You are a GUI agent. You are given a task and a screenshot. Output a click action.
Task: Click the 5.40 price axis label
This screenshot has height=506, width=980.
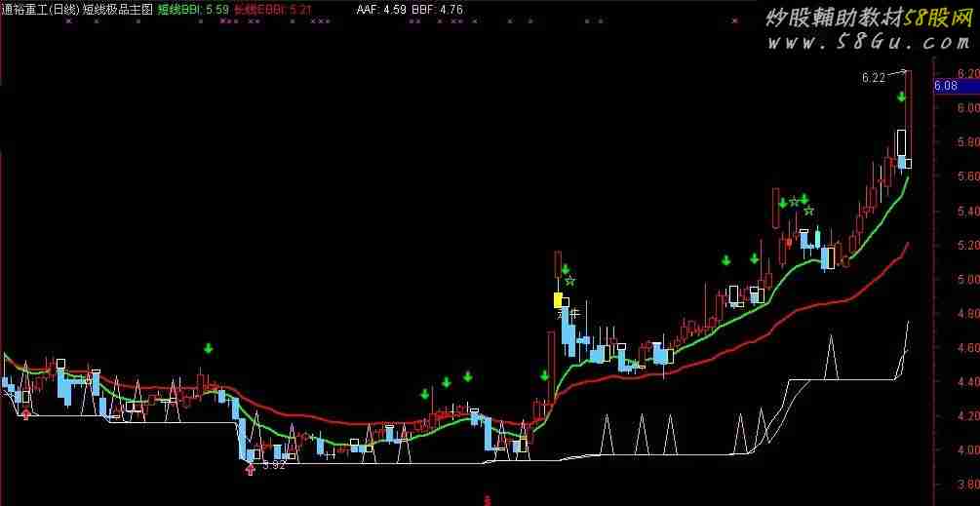point(966,212)
